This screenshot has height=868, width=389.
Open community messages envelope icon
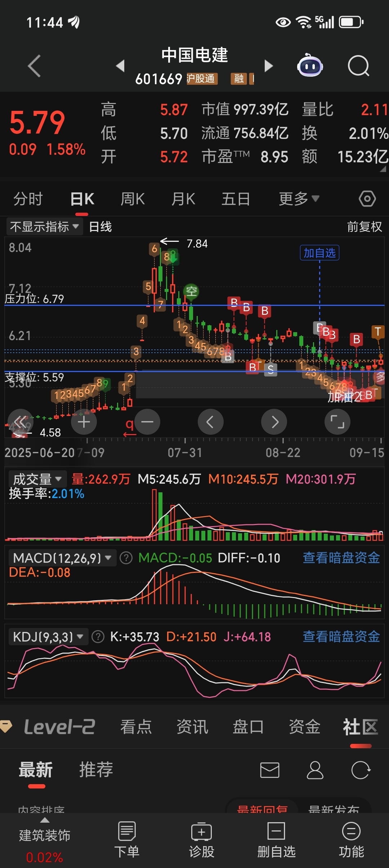[270, 770]
